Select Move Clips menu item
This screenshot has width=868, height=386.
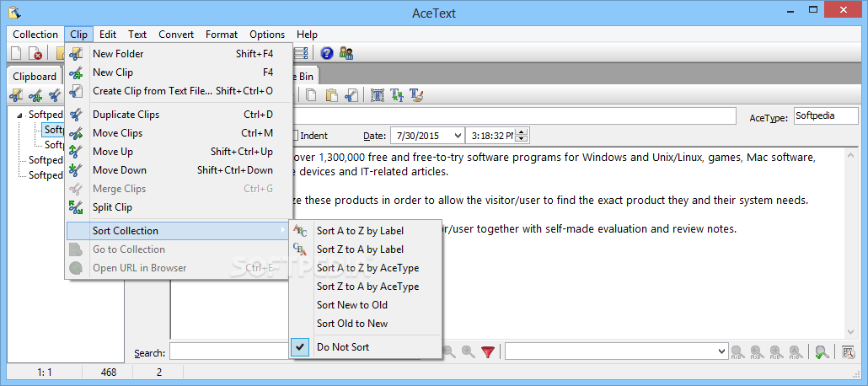point(179,133)
